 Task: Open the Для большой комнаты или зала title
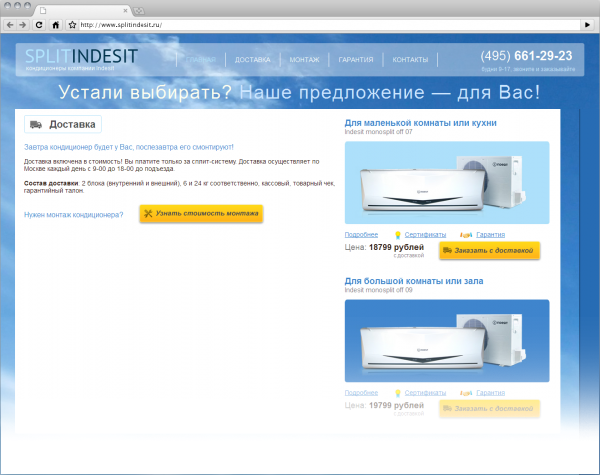414,281
